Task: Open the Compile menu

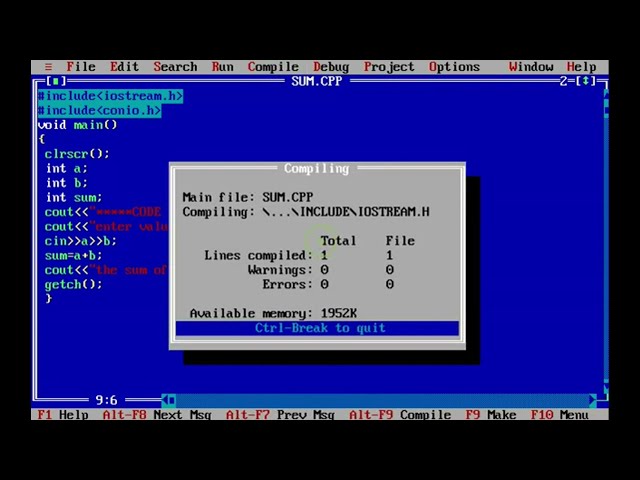Action: pyautogui.click(x=273, y=67)
